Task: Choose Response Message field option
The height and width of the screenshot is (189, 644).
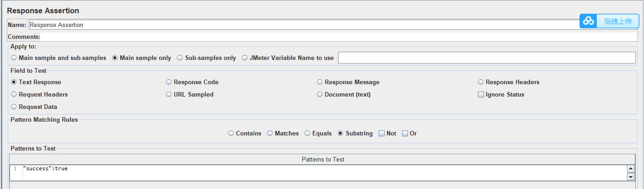Action: pos(320,82)
